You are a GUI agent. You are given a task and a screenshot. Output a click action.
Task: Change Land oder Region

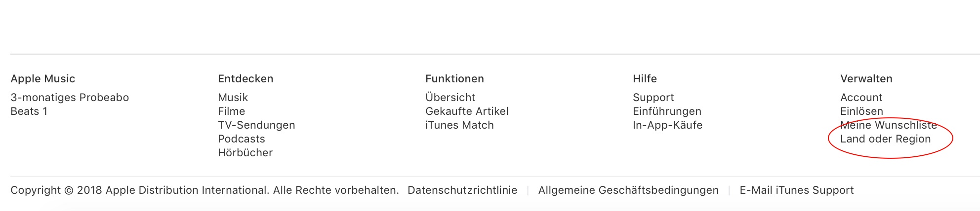click(885, 139)
